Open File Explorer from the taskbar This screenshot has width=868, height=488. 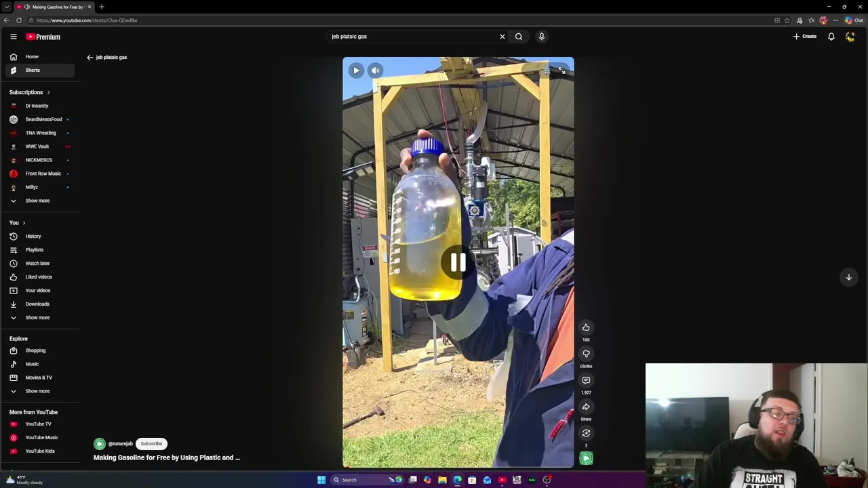pos(442,480)
